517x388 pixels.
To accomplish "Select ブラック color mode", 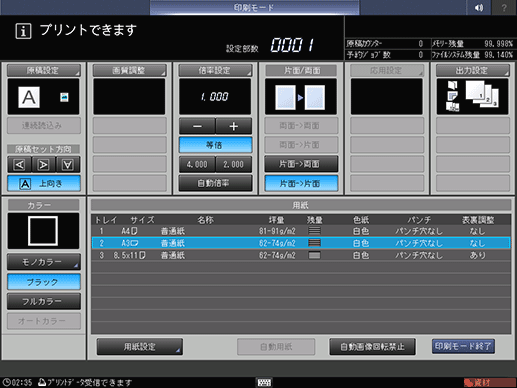I will click(x=44, y=282).
